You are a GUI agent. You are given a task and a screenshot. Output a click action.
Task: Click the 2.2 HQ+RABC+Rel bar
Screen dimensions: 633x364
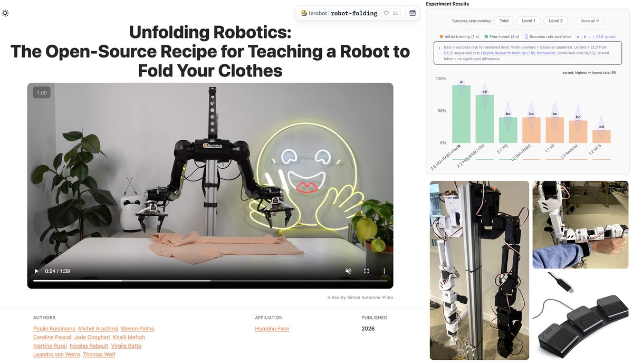click(484, 119)
